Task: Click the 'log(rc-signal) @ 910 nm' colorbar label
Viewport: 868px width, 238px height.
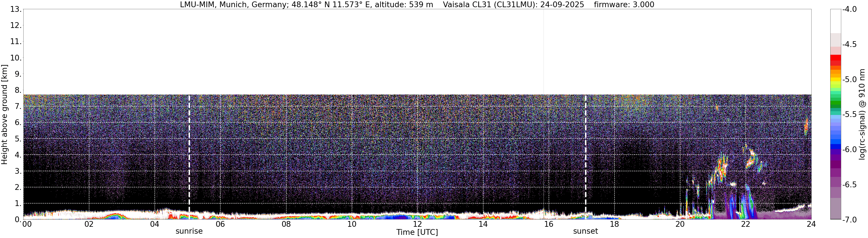Action: click(863, 114)
